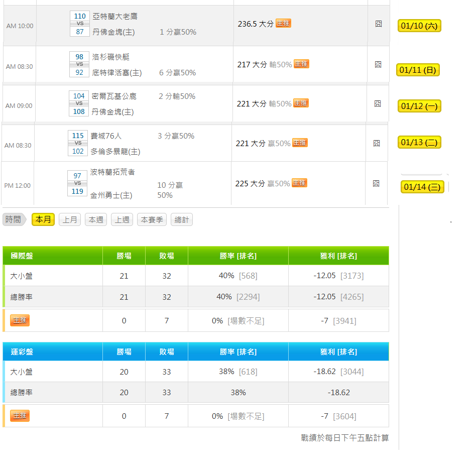Select the 本月 time filter tab
This screenshot has height=475, width=476.
43,219
